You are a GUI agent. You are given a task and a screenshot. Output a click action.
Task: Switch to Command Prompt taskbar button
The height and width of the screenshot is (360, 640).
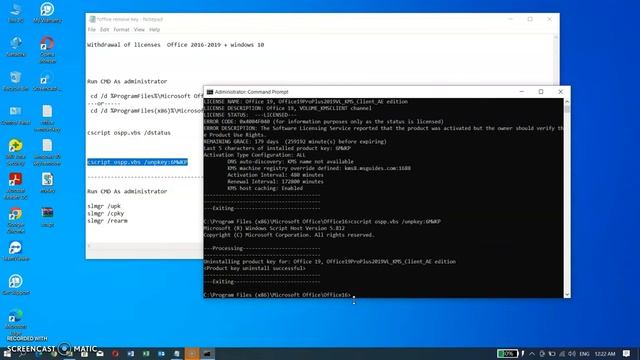pyautogui.click(x=207, y=353)
